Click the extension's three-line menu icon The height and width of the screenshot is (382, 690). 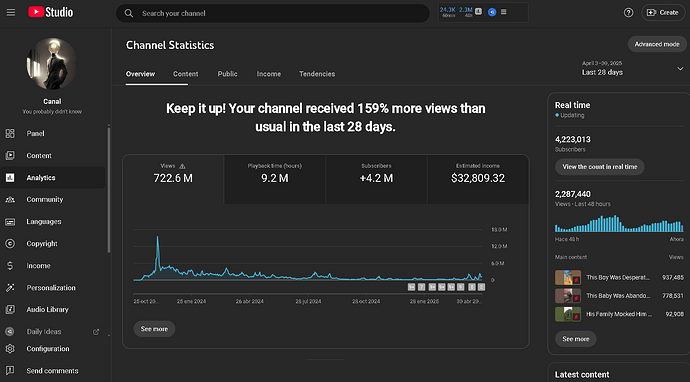(504, 12)
